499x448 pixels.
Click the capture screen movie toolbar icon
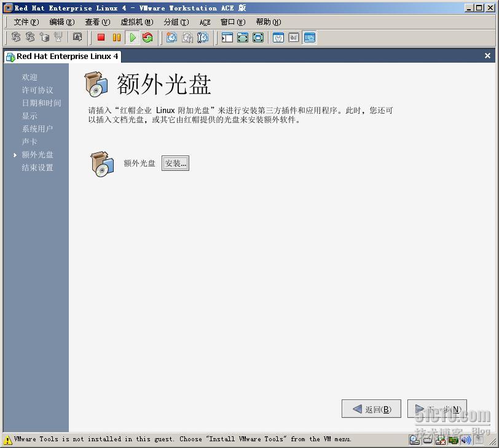coord(77,37)
